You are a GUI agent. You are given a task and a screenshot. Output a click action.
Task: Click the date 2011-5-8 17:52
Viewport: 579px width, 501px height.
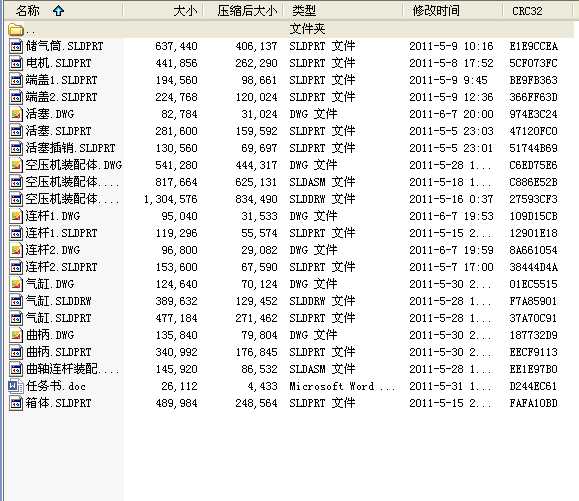point(451,63)
